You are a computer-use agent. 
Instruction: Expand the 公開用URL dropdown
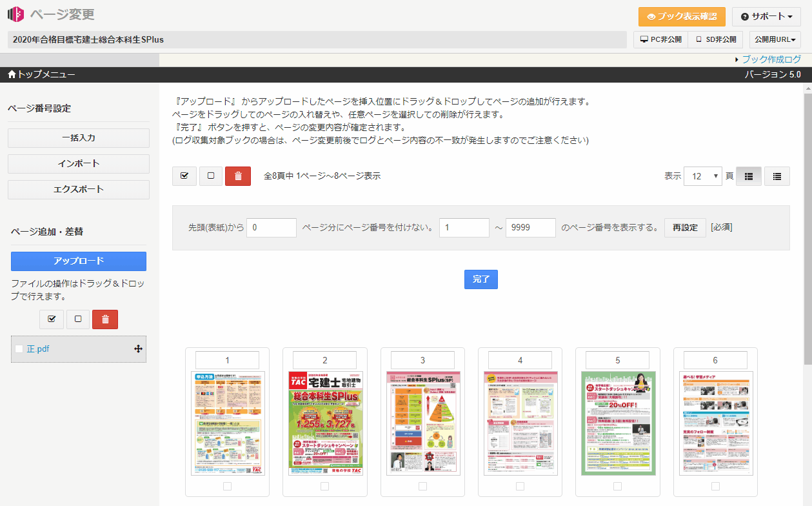775,39
